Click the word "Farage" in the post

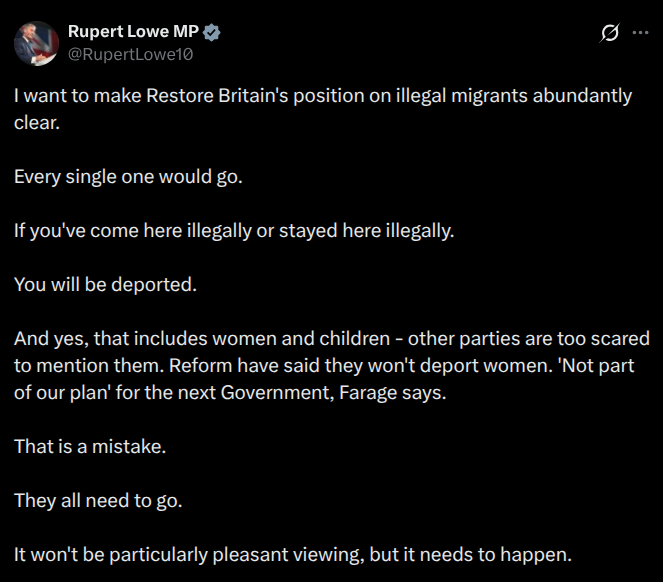tap(367, 393)
